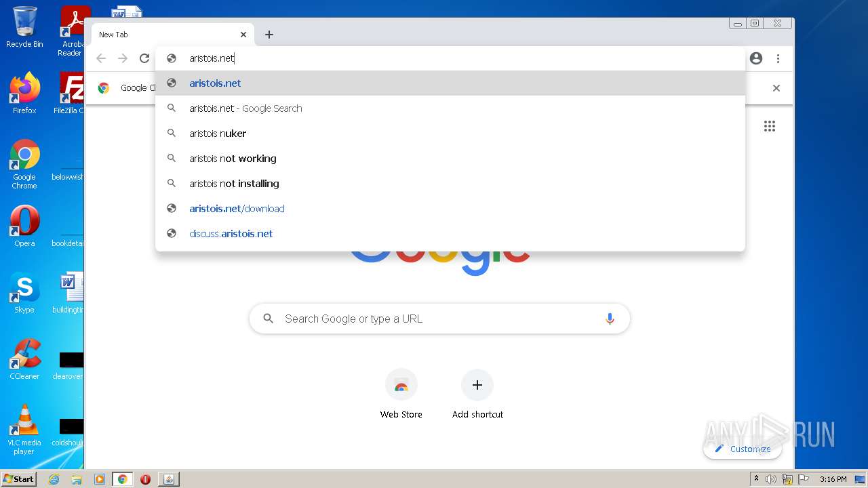Click in the address bar text
This screenshot has height=488, width=868.
point(212,58)
